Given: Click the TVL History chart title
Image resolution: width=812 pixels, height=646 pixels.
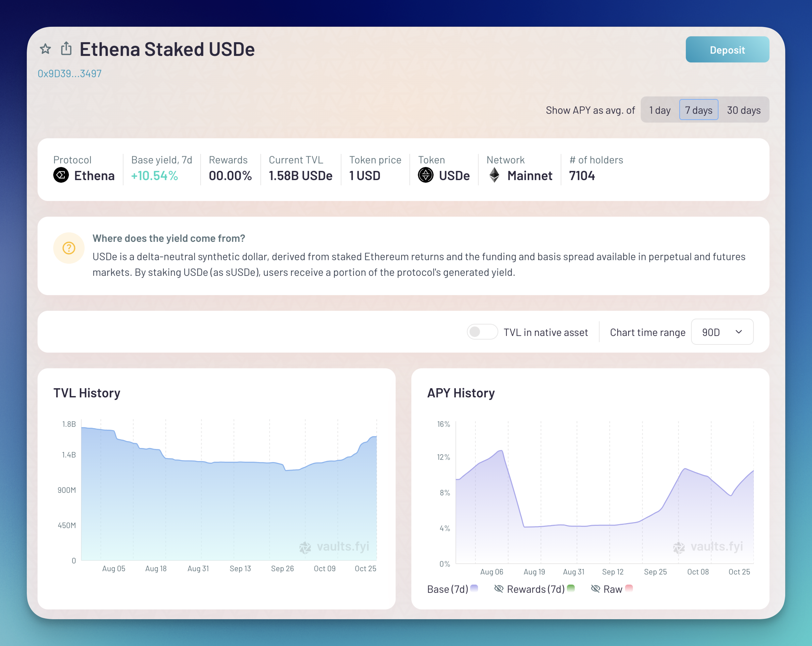Looking at the screenshot, I should pyautogui.click(x=87, y=393).
